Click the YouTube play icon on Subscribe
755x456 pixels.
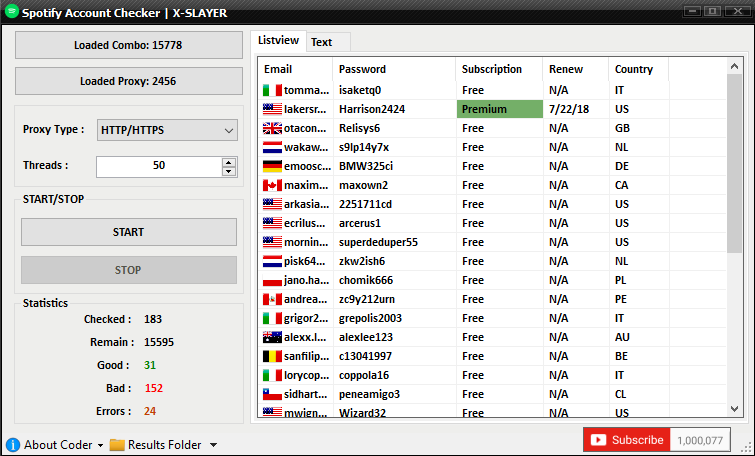598,440
